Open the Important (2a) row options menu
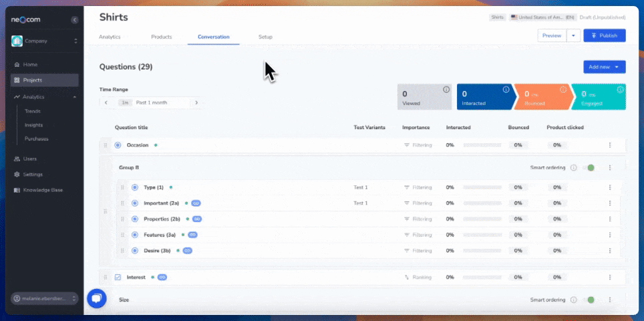Viewport: 644px width, 321px height. point(610,203)
